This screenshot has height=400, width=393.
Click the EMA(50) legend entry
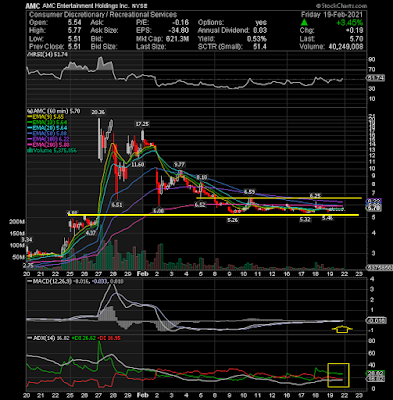47,134
